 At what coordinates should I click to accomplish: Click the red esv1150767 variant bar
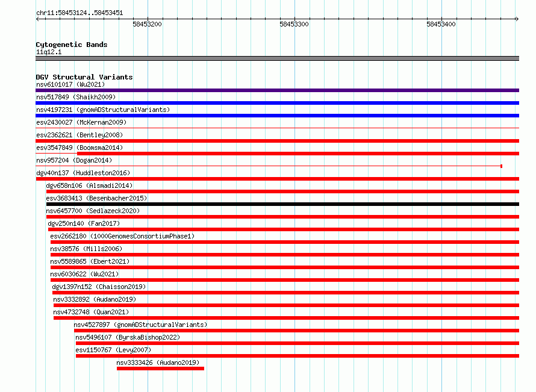pos(298,356)
